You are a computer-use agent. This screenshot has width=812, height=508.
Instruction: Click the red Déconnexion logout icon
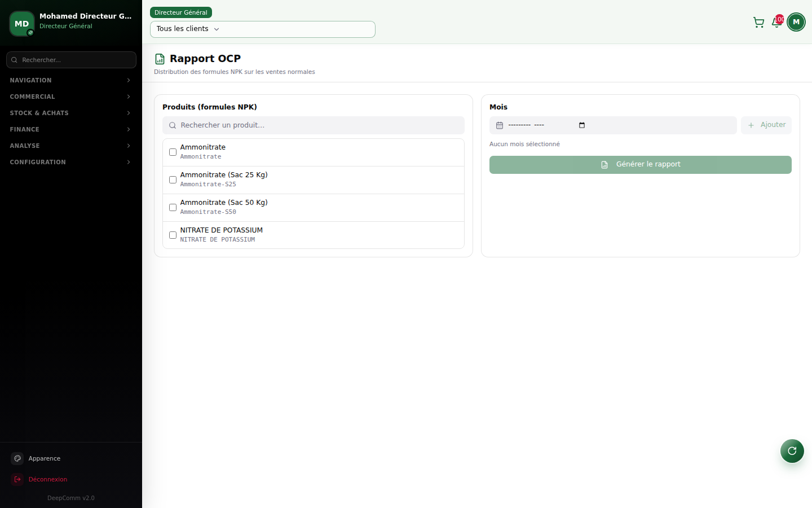click(17, 479)
